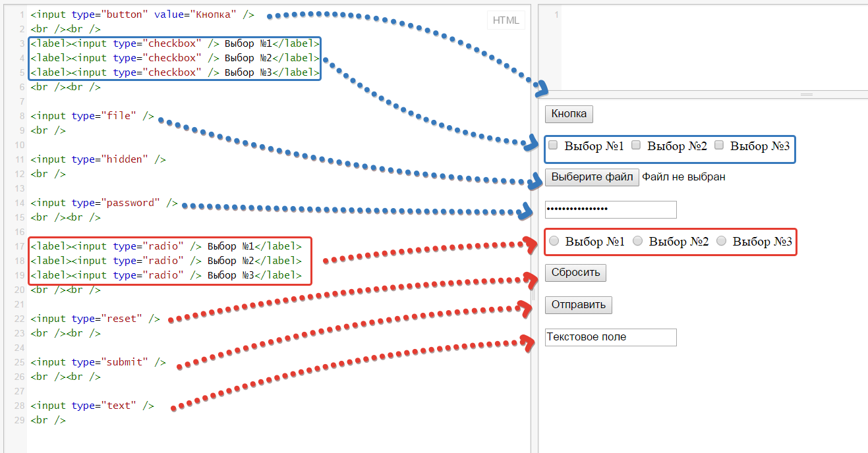Click the code line with type="submit"
The height and width of the screenshot is (453, 868).
click(98, 362)
